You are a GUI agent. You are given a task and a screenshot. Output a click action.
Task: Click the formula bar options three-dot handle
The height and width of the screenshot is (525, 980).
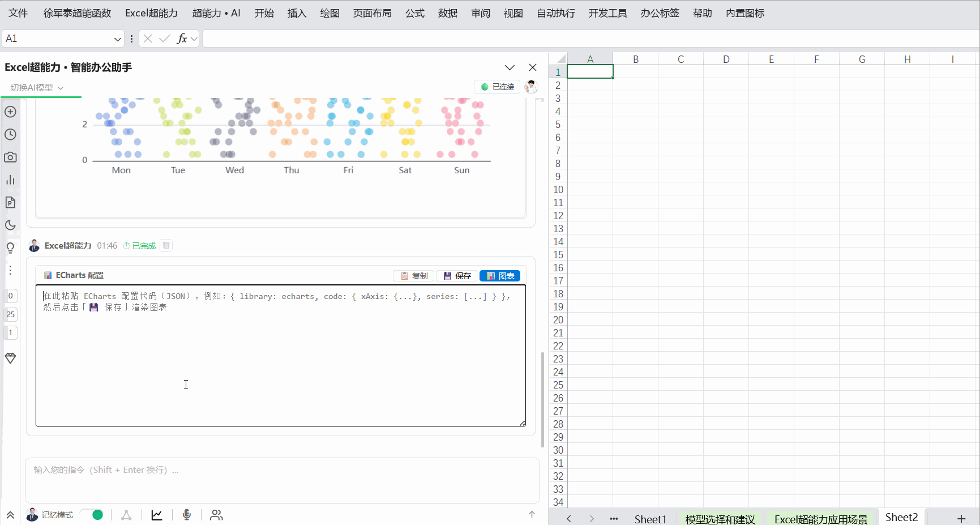click(131, 39)
